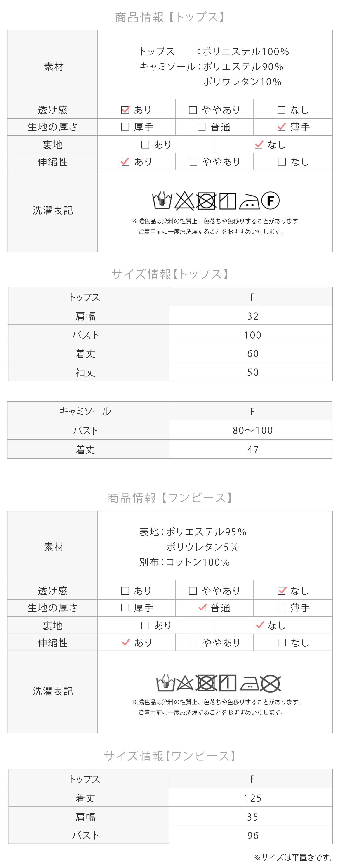
Task: Click the 80〜100 bust value cell
Action: click(251, 430)
